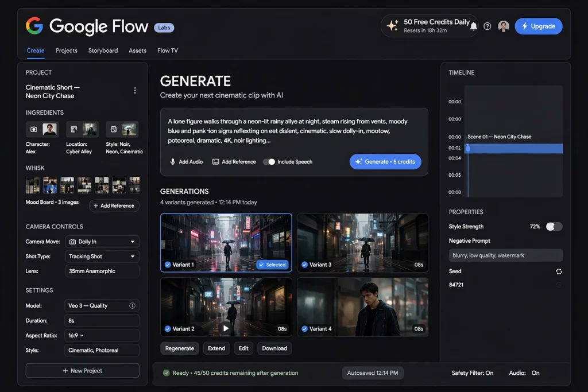Open project options three-dot menu
This screenshot has width=588, height=392.
pyautogui.click(x=135, y=90)
